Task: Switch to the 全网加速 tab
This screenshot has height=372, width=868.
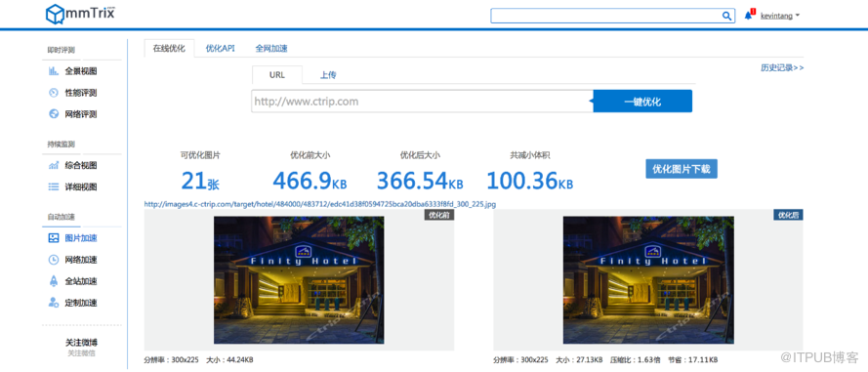Action: click(271, 48)
